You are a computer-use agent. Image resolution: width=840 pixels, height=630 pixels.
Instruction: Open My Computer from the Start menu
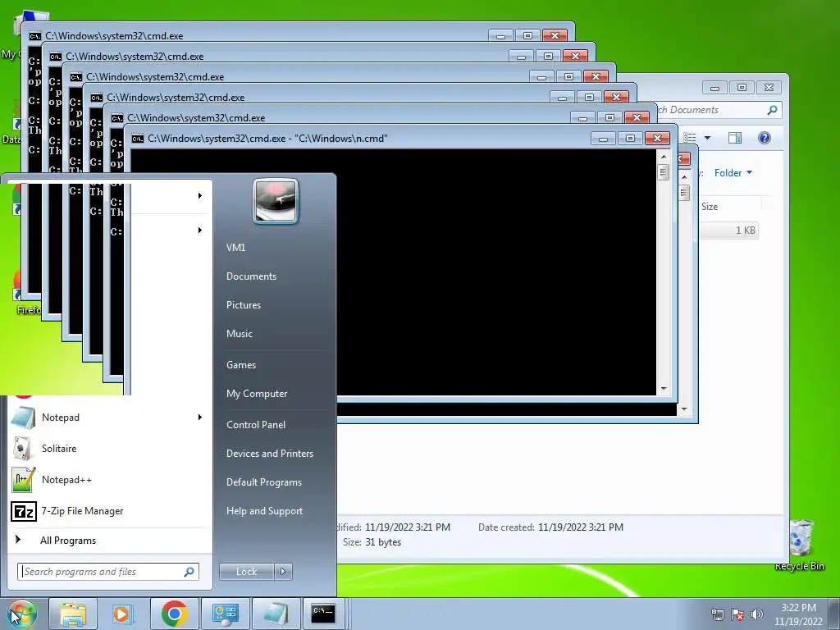[257, 394]
